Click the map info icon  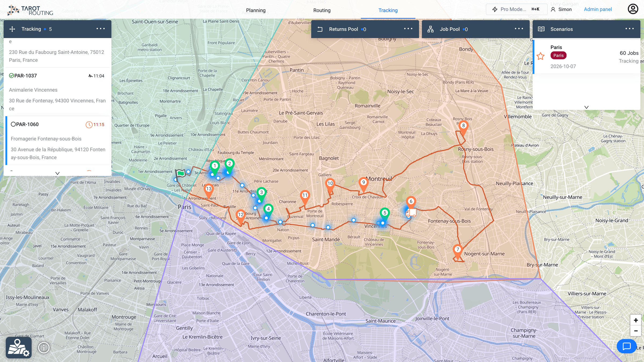coord(44,348)
